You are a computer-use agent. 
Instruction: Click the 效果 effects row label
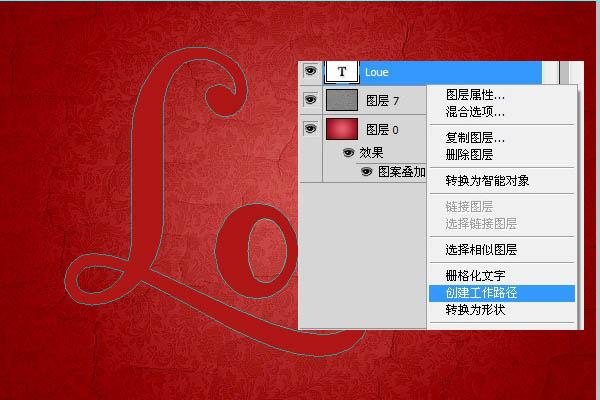371,153
